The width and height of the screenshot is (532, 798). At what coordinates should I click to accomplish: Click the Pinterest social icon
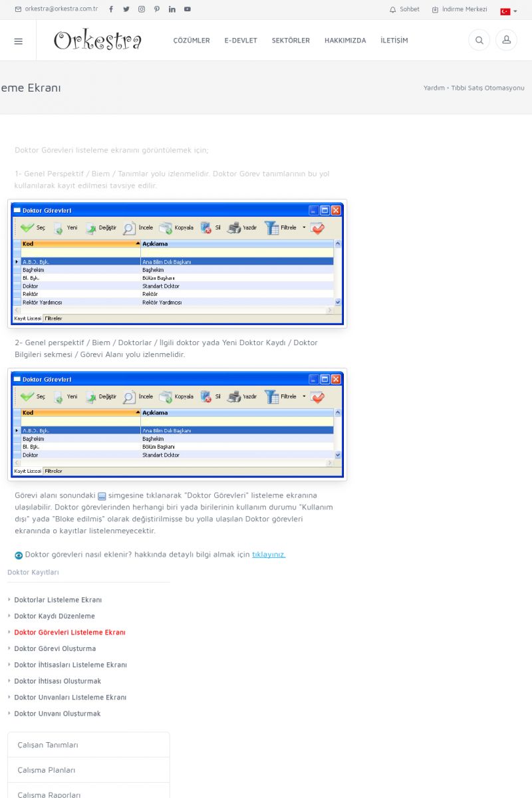click(157, 9)
